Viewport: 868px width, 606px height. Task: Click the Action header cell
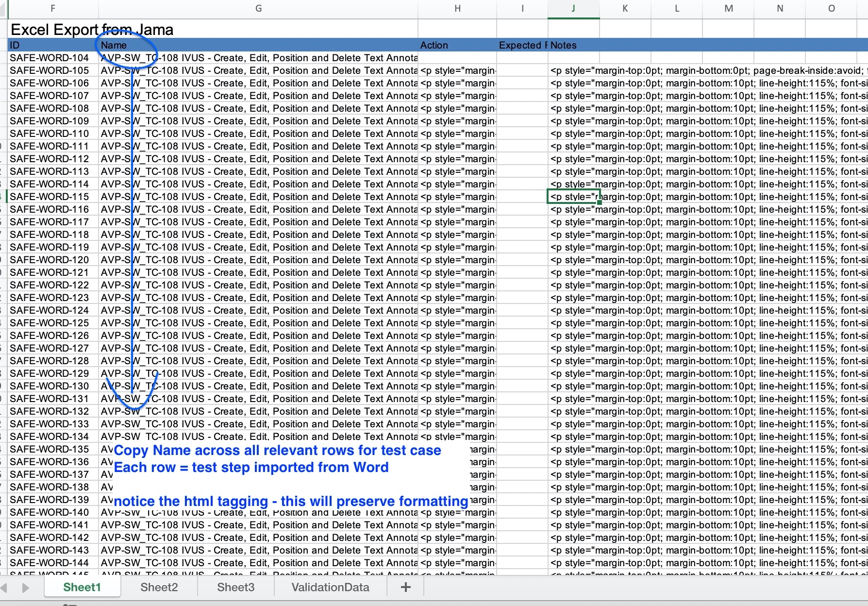tap(457, 45)
